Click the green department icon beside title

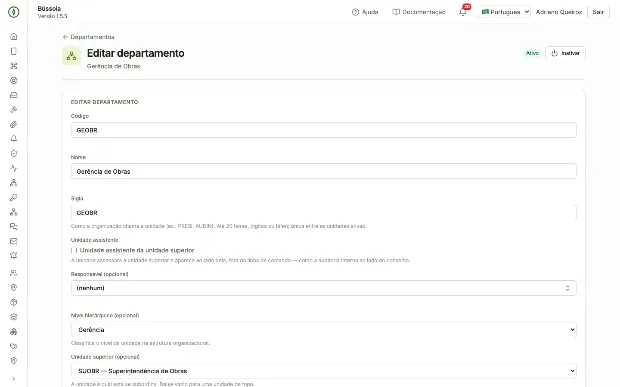coord(72,56)
